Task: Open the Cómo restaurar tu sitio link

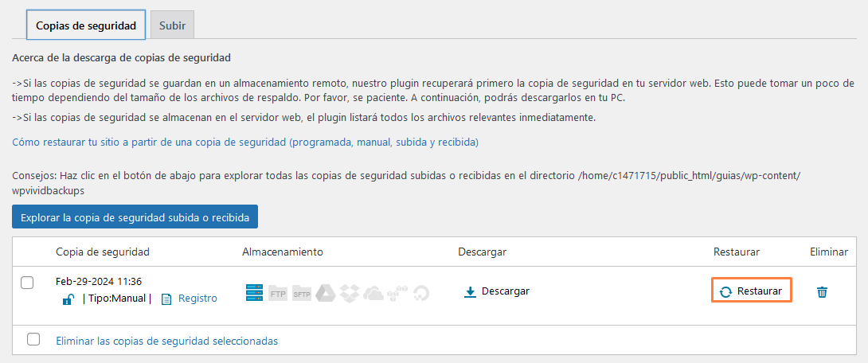Action: click(245, 142)
